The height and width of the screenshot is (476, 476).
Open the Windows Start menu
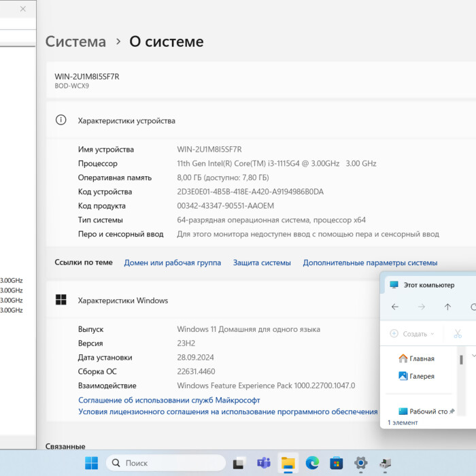pyautogui.click(x=91, y=463)
